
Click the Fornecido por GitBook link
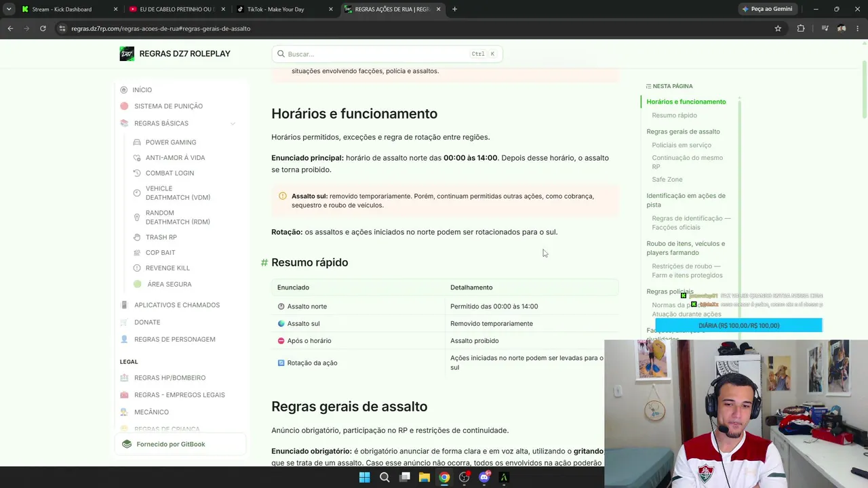[x=180, y=445]
